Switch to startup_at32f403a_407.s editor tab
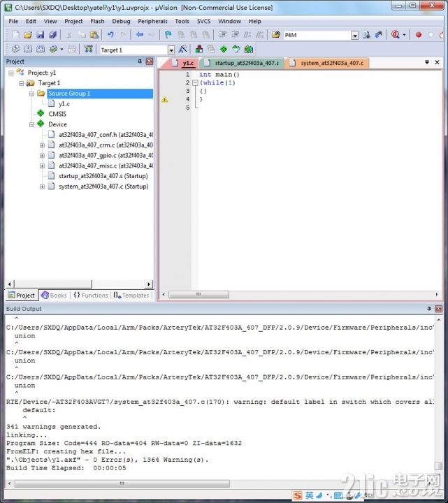448x503 pixels. tap(243, 63)
